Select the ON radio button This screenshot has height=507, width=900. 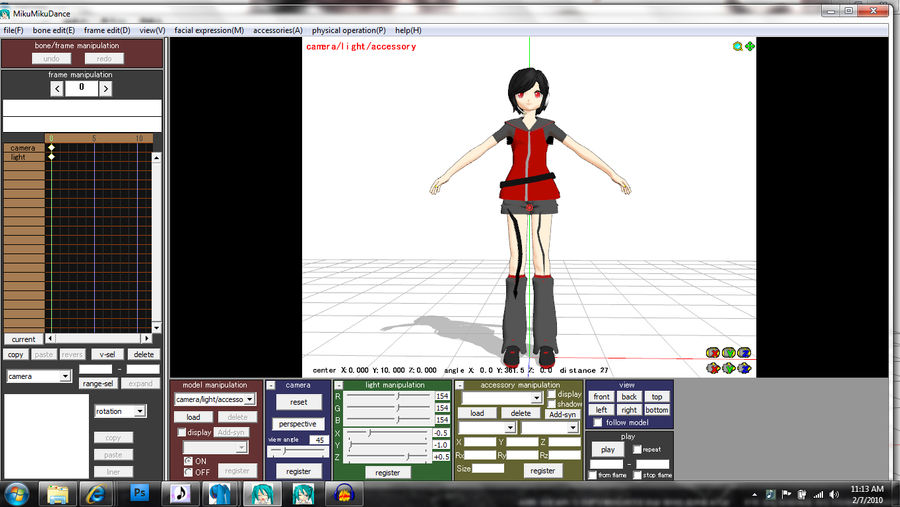(188, 460)
